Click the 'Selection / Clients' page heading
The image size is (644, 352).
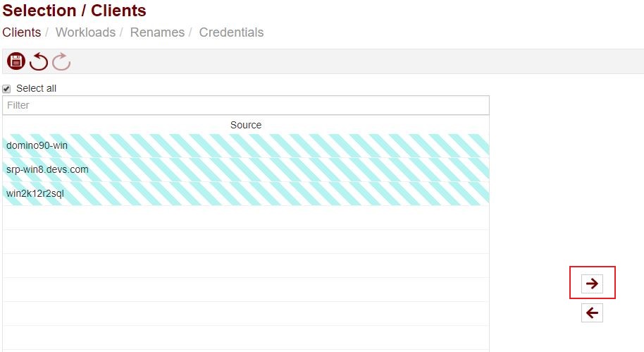point(75,11)
